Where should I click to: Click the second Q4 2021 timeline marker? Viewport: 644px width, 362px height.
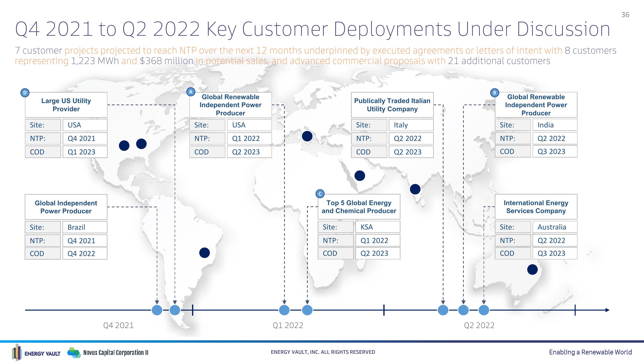click(175, 310)
